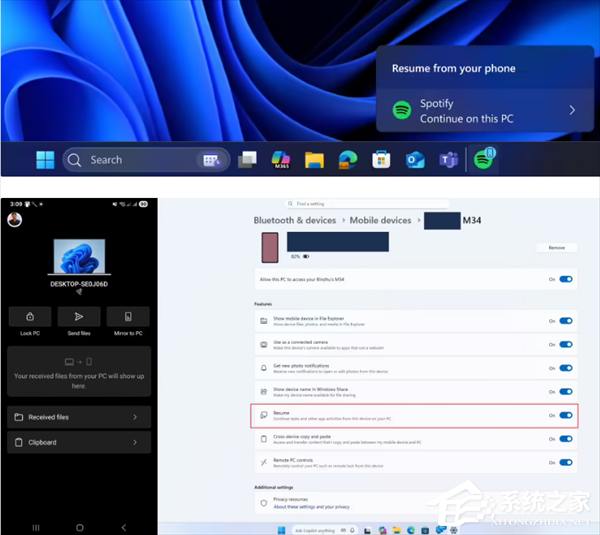Image resolution: width=600 pixels, height=535 pixels.
Task: Open Clipboard chevron on phone
Action: pyautogui.click(x=135, y=442)
